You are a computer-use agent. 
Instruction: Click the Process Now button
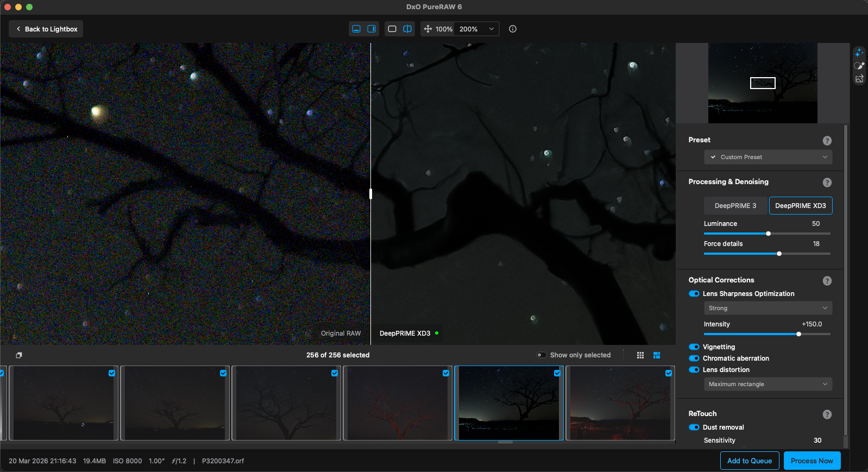[x=812, y=461]
